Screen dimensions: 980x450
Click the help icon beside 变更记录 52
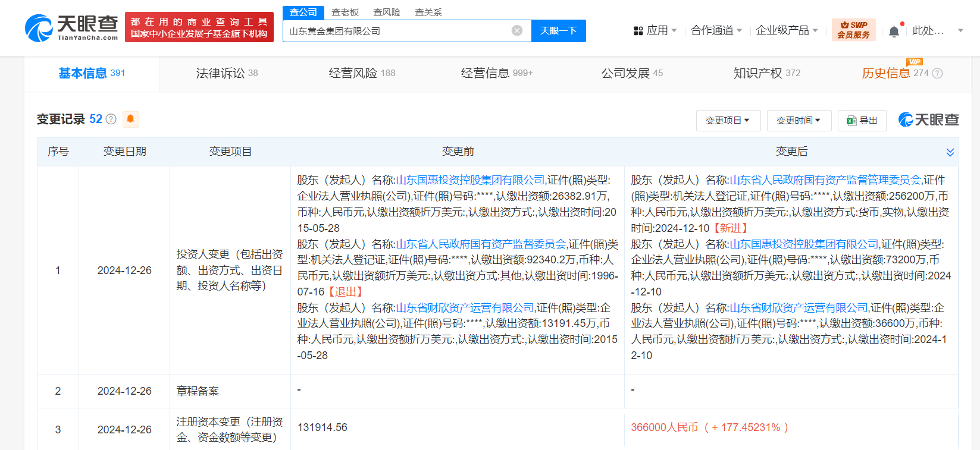tap(111, 119)
